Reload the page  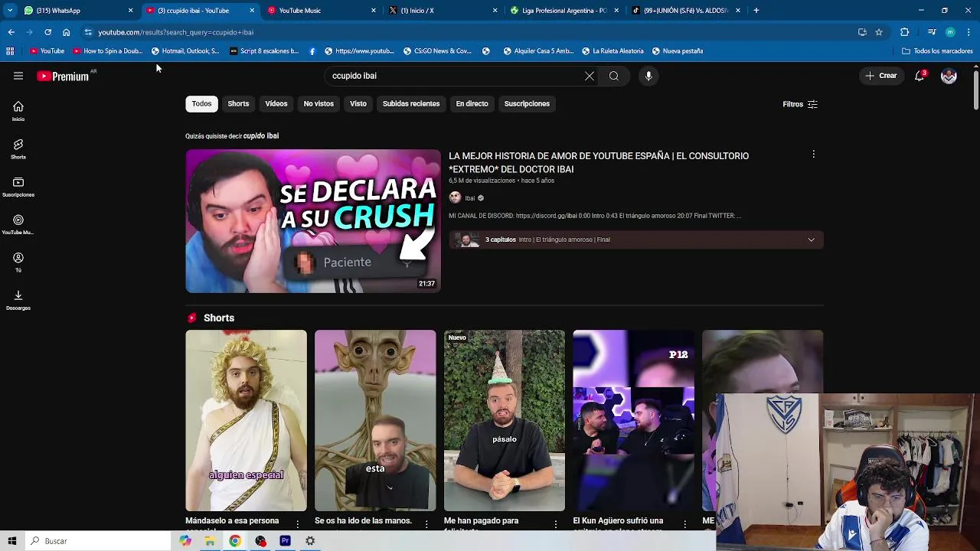47,32
